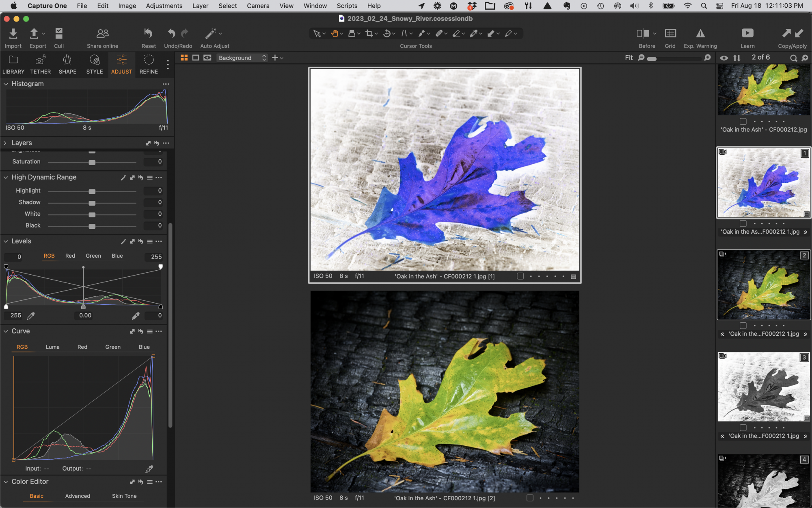Open Advanced Color Editor tab
The height and width of the screenshot is (508, 812).
point(78,496)
